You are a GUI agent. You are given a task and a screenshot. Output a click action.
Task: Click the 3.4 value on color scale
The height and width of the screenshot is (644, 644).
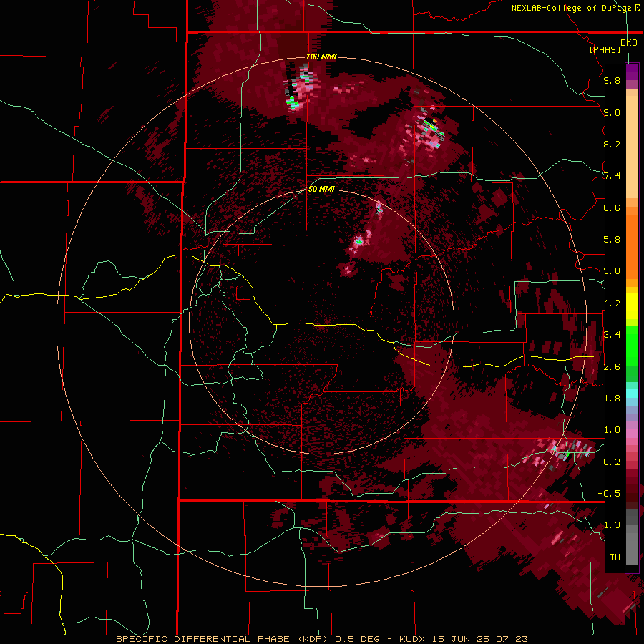click(612, 335)
